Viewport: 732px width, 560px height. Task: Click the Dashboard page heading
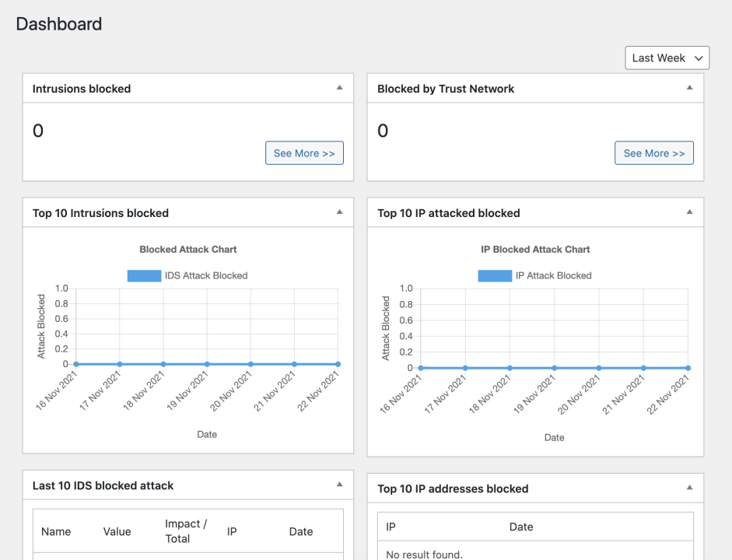(x=59, y=24)
